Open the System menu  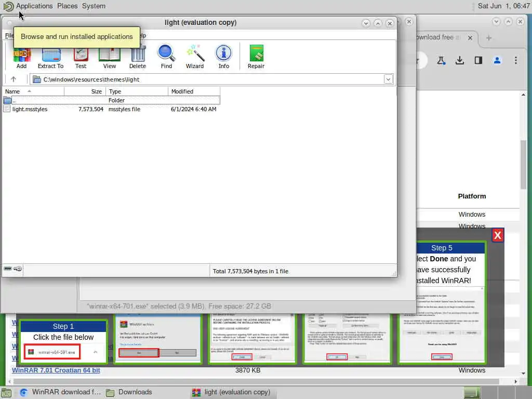(x=94, y=6)
